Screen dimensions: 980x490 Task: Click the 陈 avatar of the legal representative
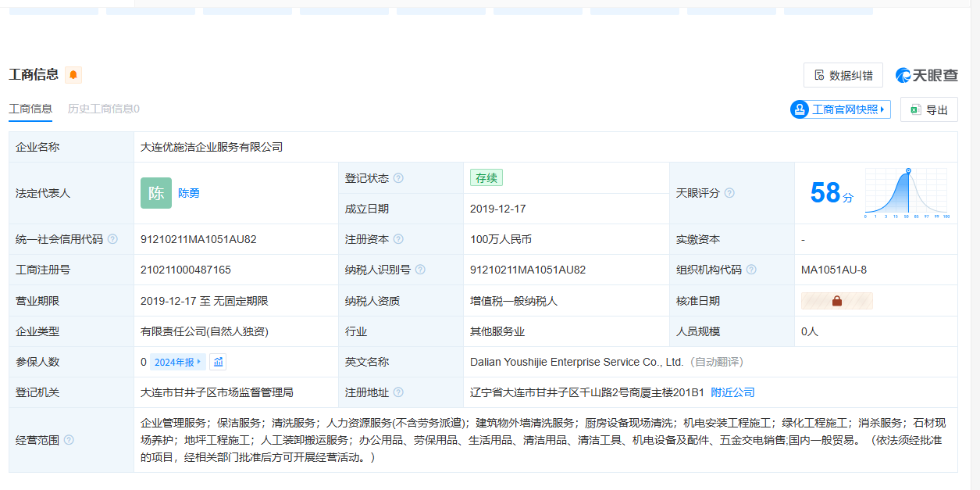click(156, 193)
